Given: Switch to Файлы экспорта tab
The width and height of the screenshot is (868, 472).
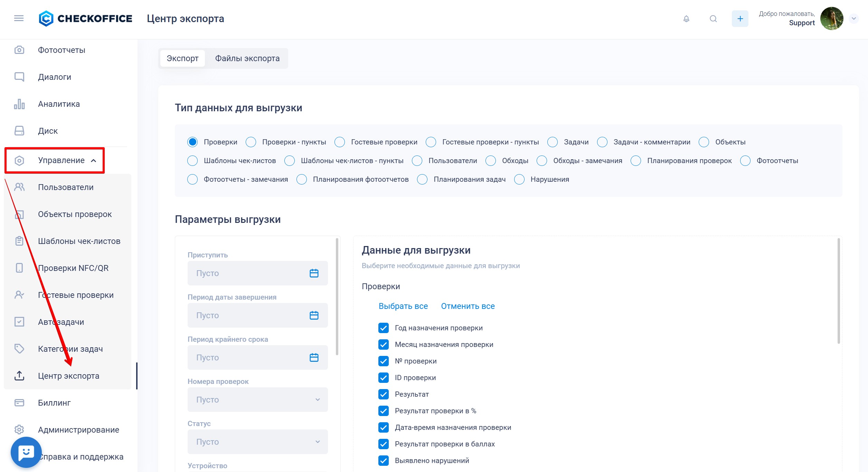Looking at the screenshot, I should [x=247, y=58].
